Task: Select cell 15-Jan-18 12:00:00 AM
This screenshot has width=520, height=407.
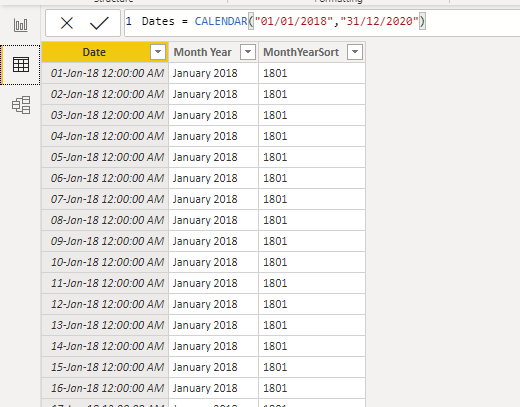Action: click(105, 367)
